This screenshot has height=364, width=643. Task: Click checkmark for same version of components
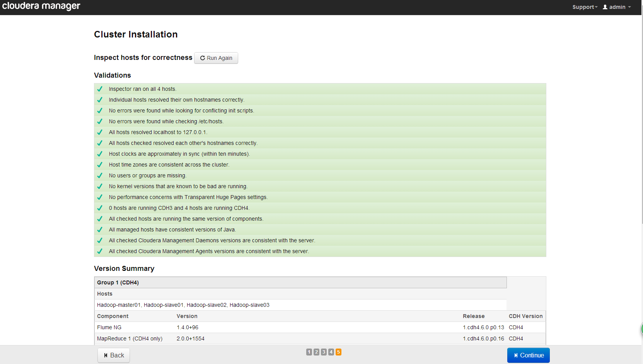tap(100, 219)
